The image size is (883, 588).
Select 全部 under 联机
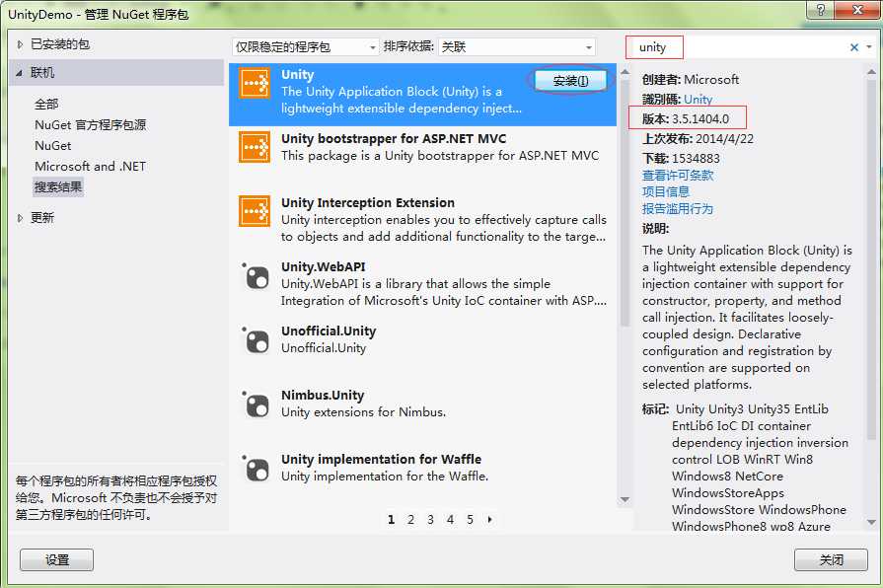(46, 105)
